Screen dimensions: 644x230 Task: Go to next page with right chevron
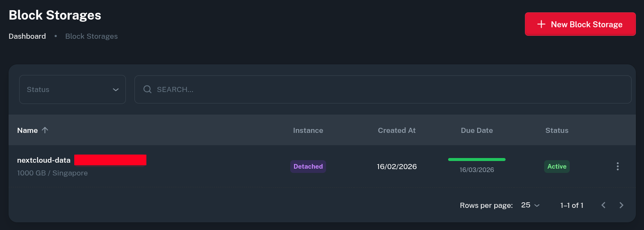pyautogui.click(x=621, y=205)
